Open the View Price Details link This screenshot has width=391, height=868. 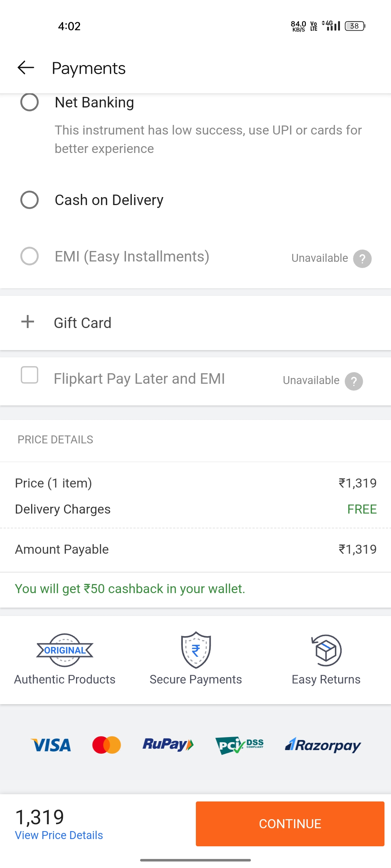coord(59,835)
